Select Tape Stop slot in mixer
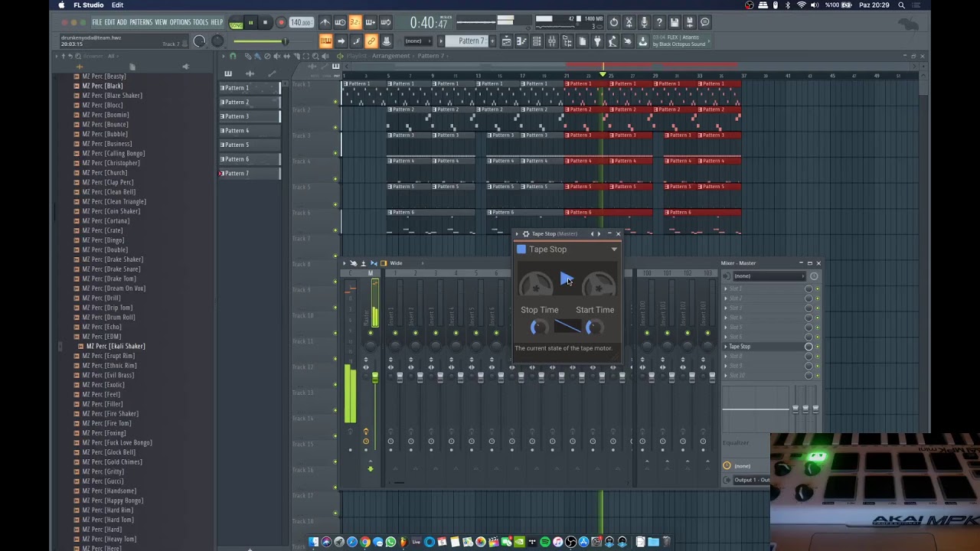 (x=764, y=347)
